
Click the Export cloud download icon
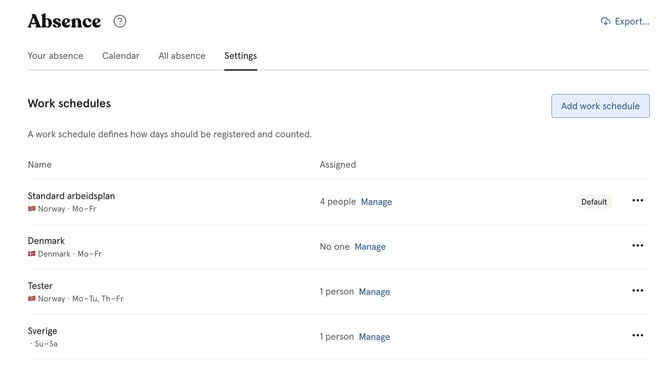click(605, 21)
